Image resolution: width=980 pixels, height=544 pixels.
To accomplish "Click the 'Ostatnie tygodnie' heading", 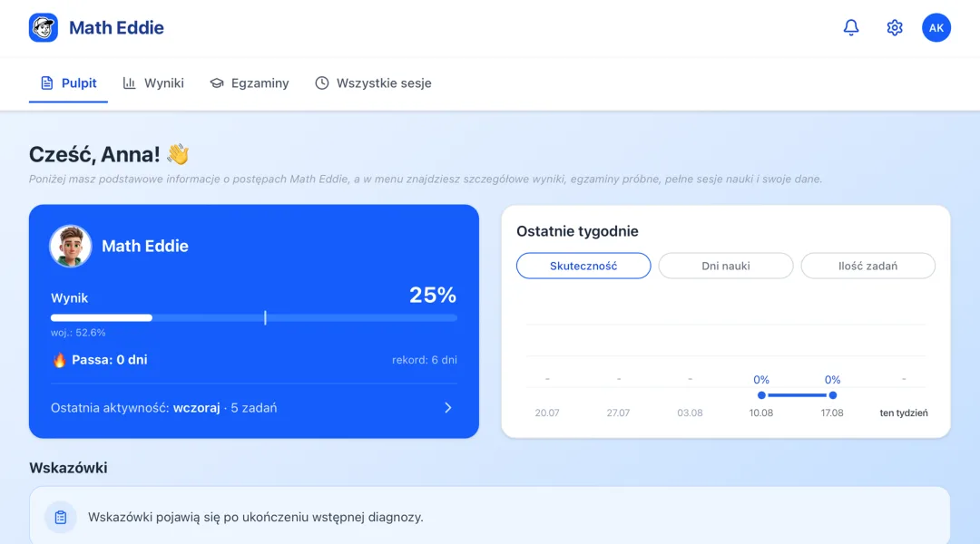I will point(577,231).
